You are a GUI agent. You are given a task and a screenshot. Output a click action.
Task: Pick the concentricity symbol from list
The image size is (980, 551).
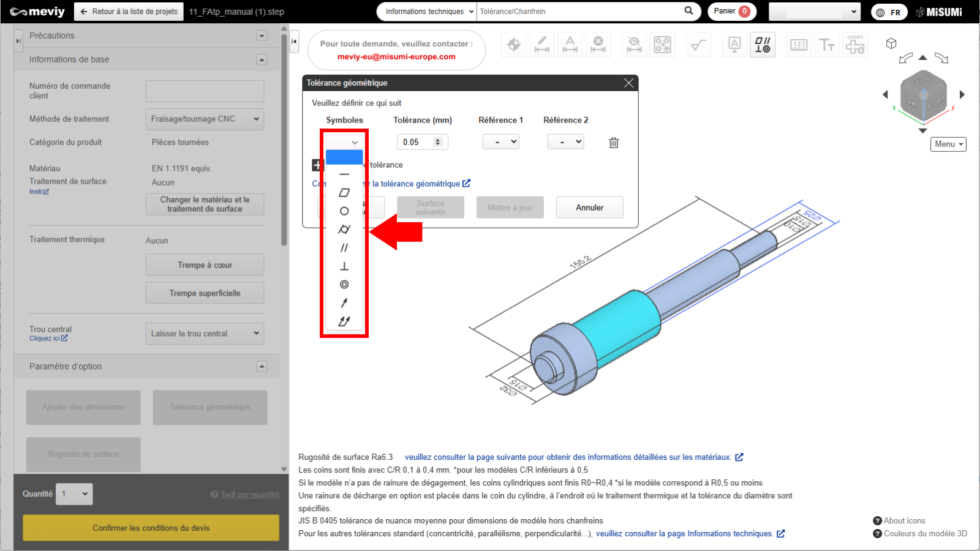tap(344, 285)
